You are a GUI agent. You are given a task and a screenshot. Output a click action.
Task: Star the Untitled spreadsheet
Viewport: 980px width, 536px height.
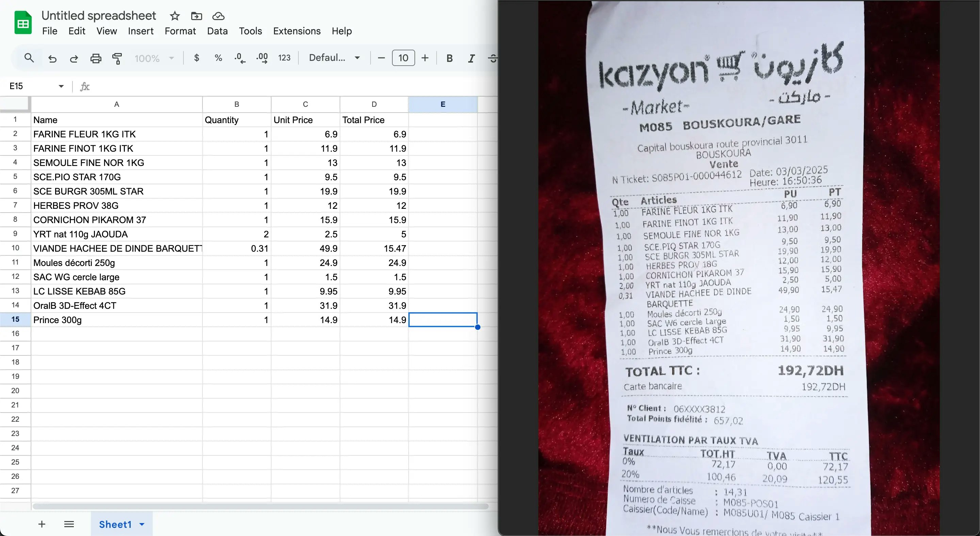point(175,16)
